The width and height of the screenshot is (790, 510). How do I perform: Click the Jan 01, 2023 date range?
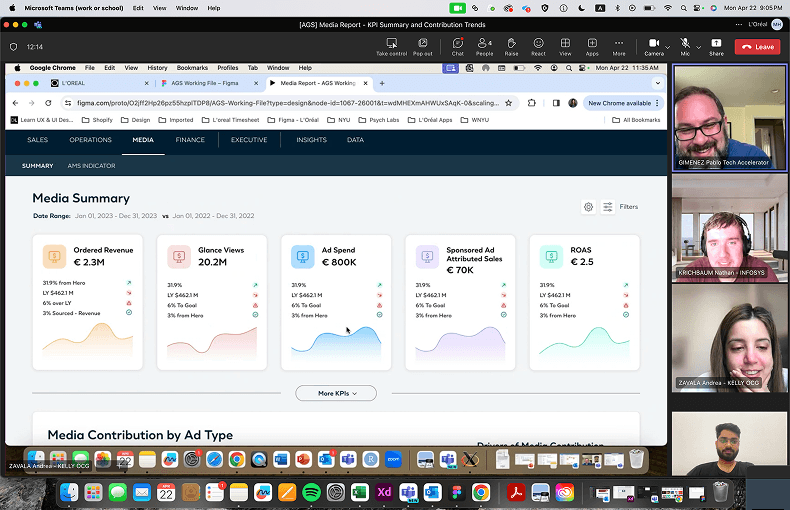(116, 216)
